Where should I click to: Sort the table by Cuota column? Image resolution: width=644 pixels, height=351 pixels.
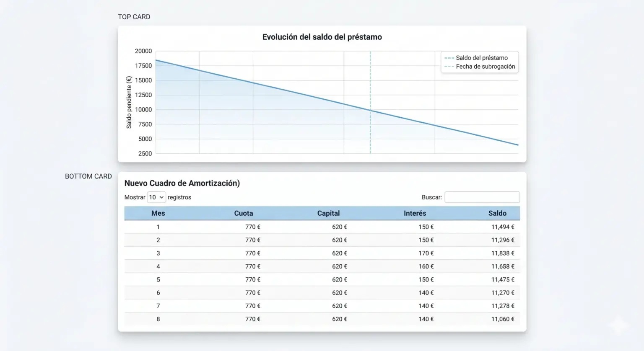[x=243, y=213]
